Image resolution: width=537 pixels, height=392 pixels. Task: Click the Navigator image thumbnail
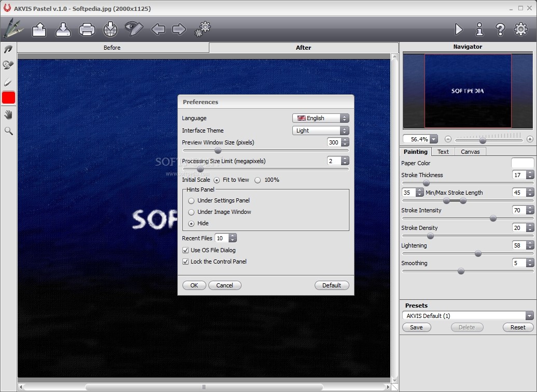click(x=468, y=91)
